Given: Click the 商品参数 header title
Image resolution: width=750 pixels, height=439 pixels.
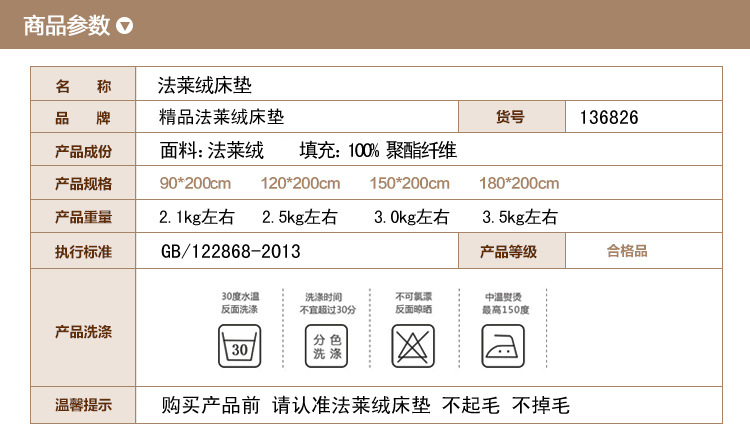Looking at the screenshot, I should click(x=66, y=25).
